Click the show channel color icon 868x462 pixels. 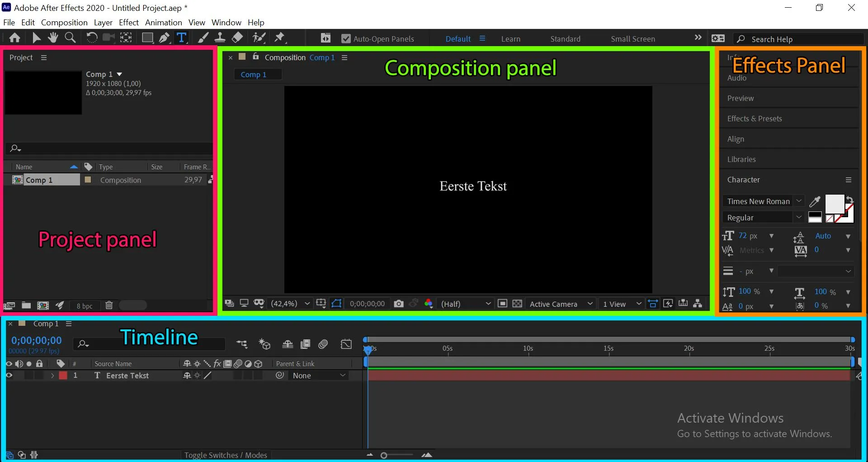coord(429,304)
